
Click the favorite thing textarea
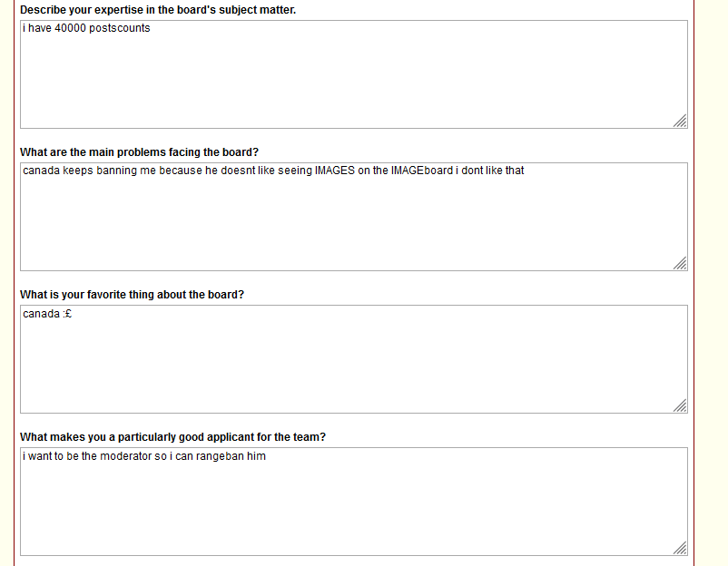click(x=354, y=359)
